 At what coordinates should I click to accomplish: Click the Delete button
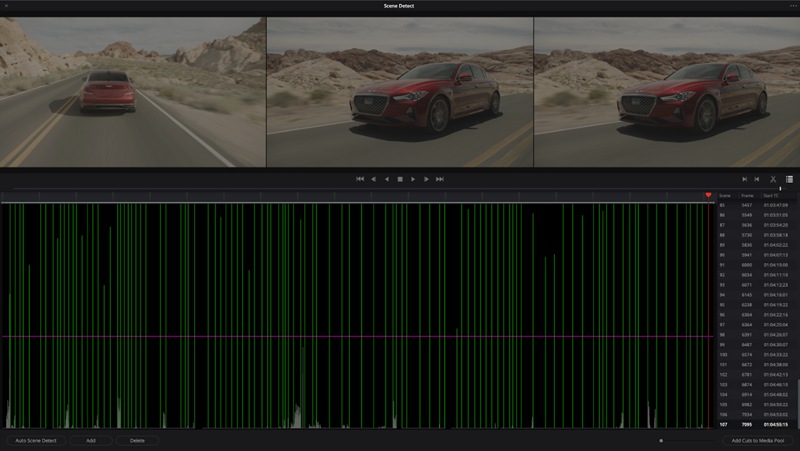[137, 440]
